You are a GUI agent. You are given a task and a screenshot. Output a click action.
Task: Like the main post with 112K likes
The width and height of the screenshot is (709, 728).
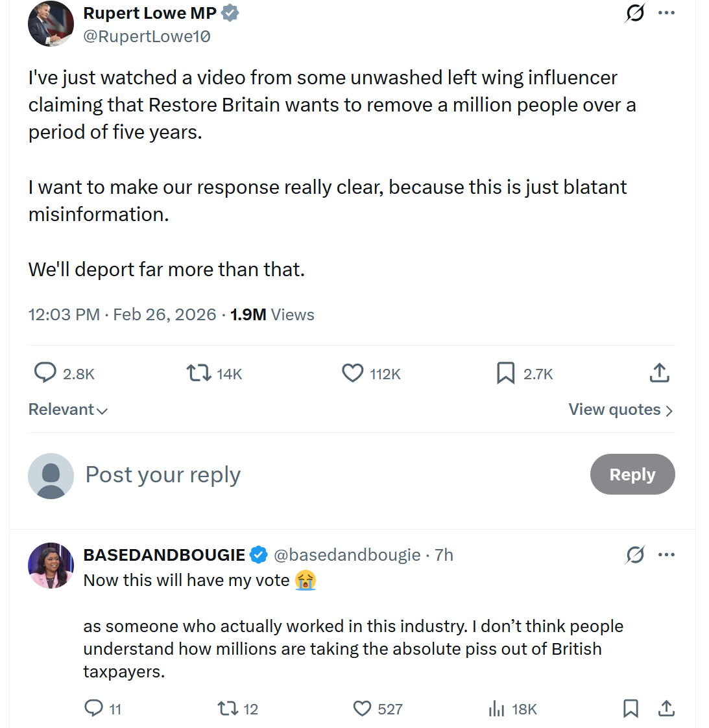point(353,373)
